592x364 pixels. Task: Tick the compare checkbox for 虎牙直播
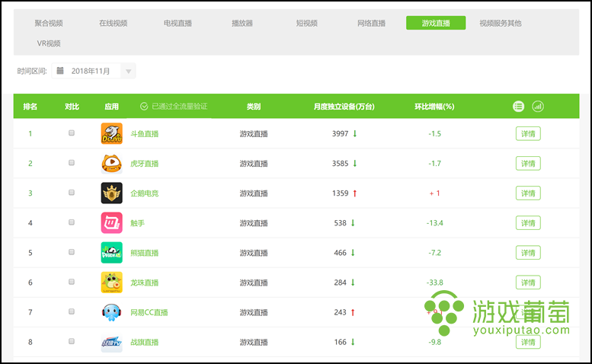[72, 162]
